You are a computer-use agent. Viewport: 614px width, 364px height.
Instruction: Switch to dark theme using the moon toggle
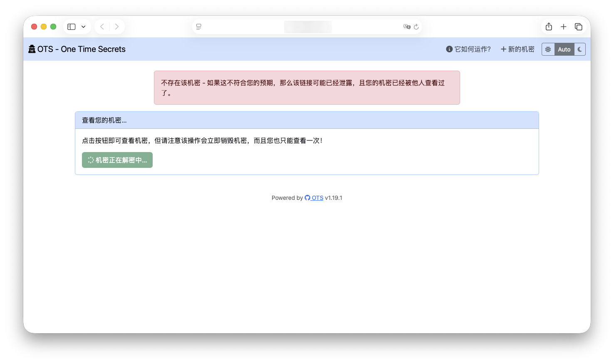coord(580,49)
